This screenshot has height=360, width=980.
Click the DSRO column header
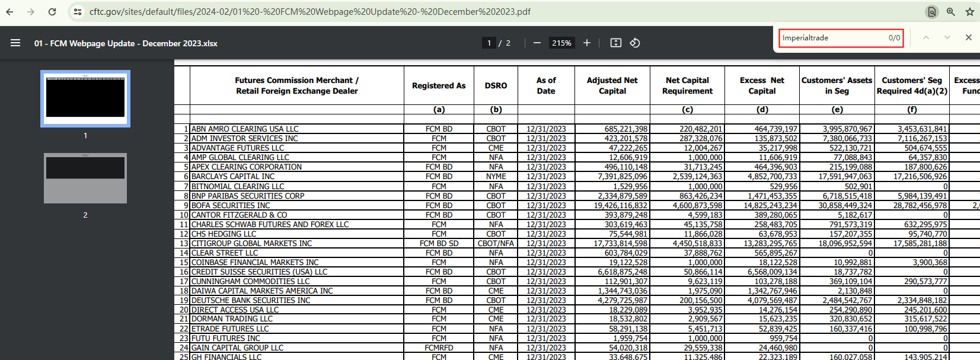point(496,85)
